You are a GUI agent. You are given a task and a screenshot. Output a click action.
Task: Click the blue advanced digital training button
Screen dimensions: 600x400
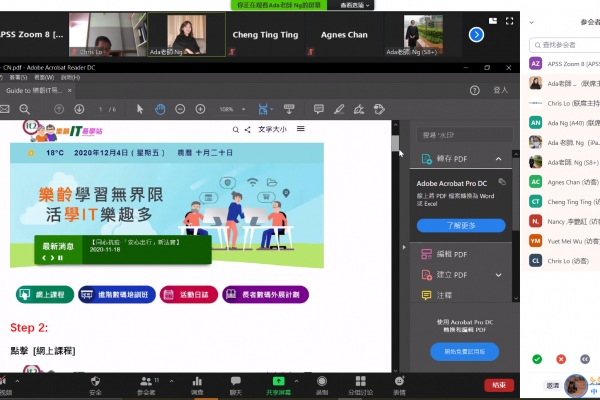click(x=117, y=294)
